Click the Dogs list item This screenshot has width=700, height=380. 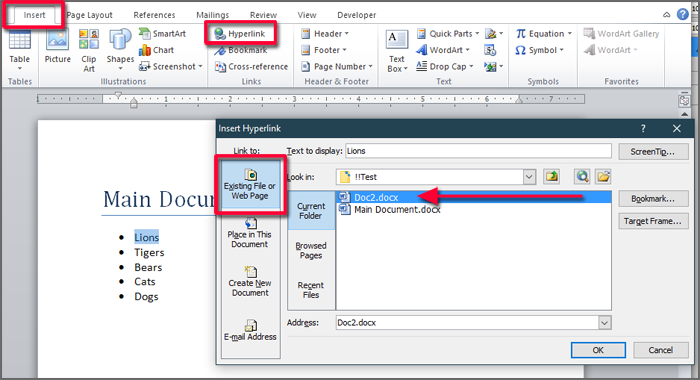[146, 297]
